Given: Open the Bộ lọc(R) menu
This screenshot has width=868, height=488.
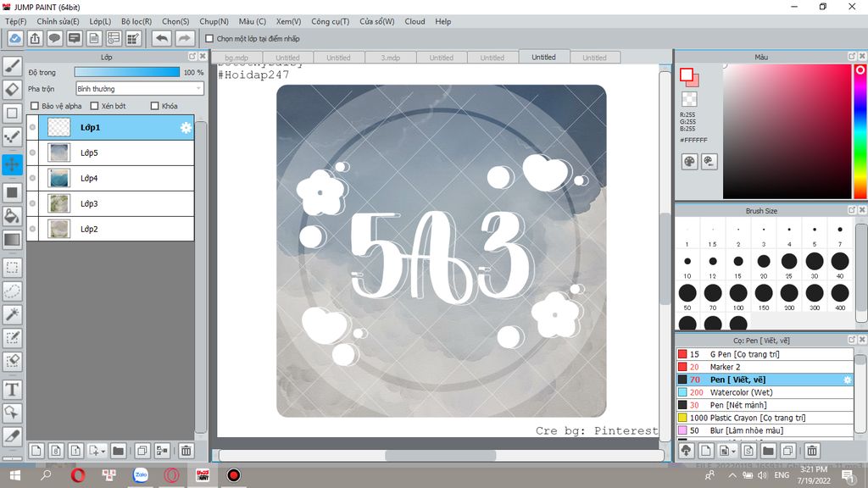Looking at the screenshot, I should pos(136,21).
